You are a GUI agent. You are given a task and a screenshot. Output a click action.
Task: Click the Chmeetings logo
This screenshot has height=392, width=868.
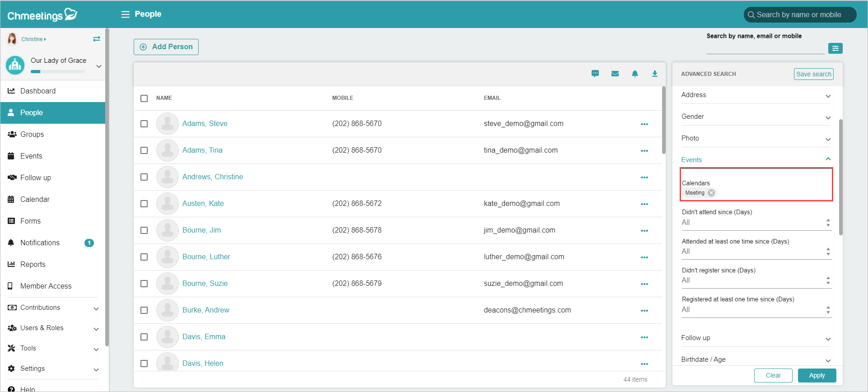(42, 15)
